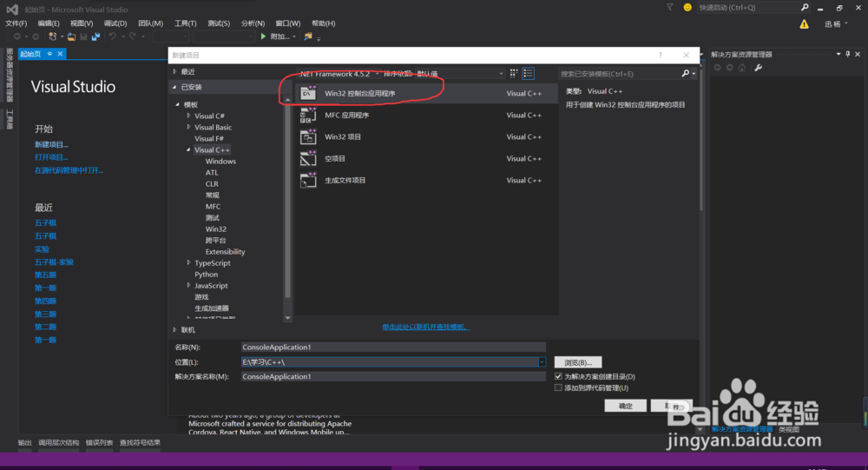Open the location path dropdown arrow
The width and height of the screenshot is (868, 470).
542,362
